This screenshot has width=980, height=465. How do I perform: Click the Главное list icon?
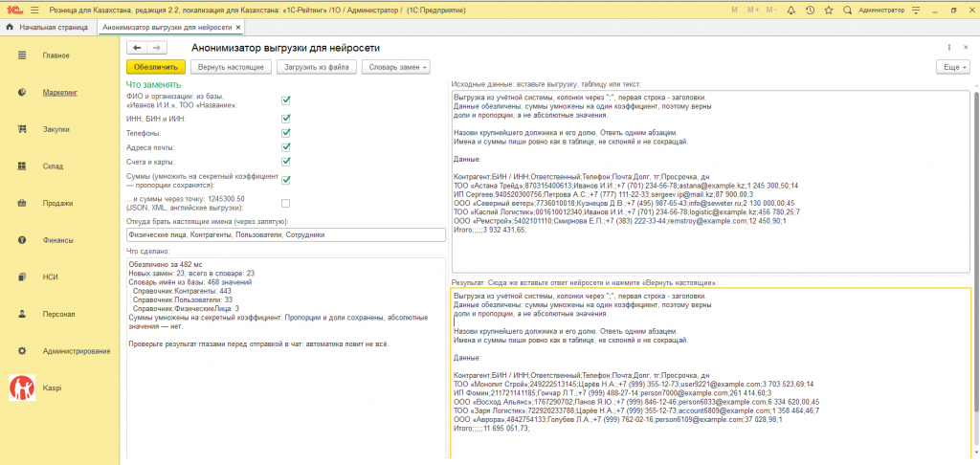pyautogui.click(x=22, y=55)
